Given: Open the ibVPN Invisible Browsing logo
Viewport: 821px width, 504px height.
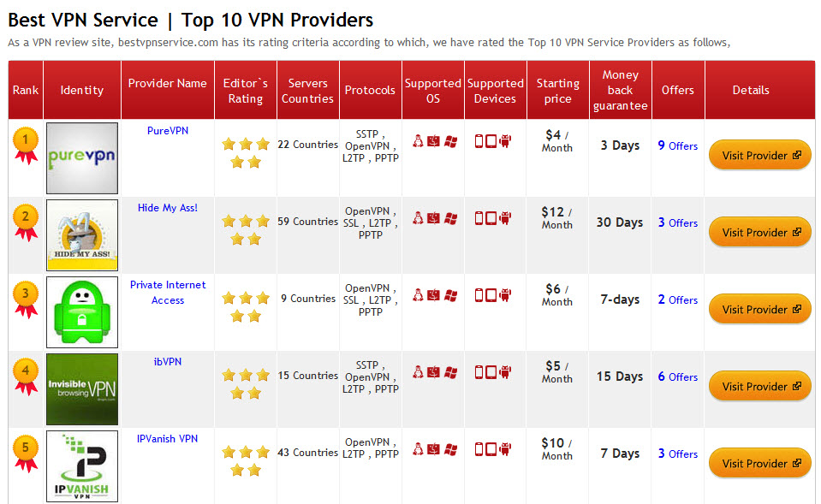Looking at the screenshot, I should click(x=82, y=389).
